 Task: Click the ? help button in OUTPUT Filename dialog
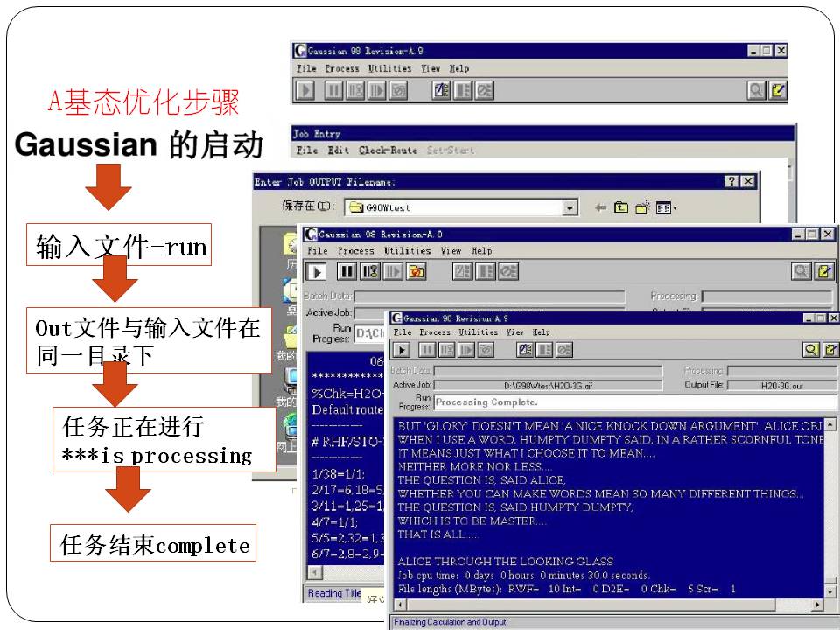click(x=731, y=181)
